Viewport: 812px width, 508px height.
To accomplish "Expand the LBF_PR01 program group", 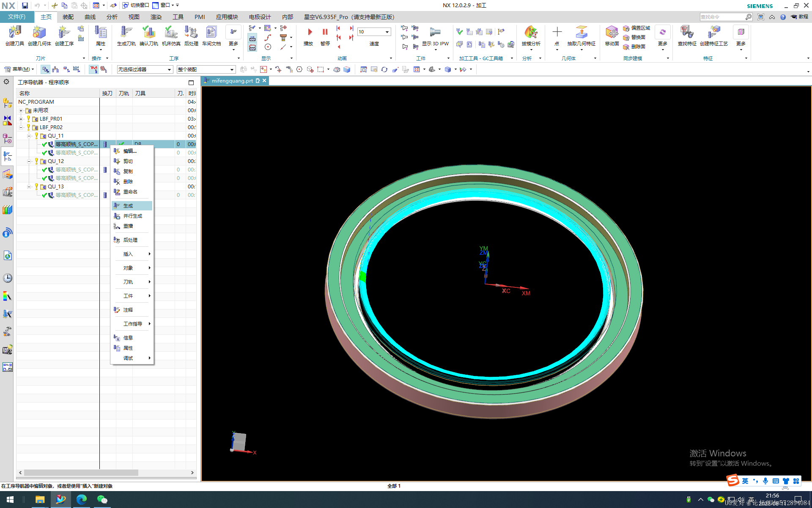I will click(21, 119).
